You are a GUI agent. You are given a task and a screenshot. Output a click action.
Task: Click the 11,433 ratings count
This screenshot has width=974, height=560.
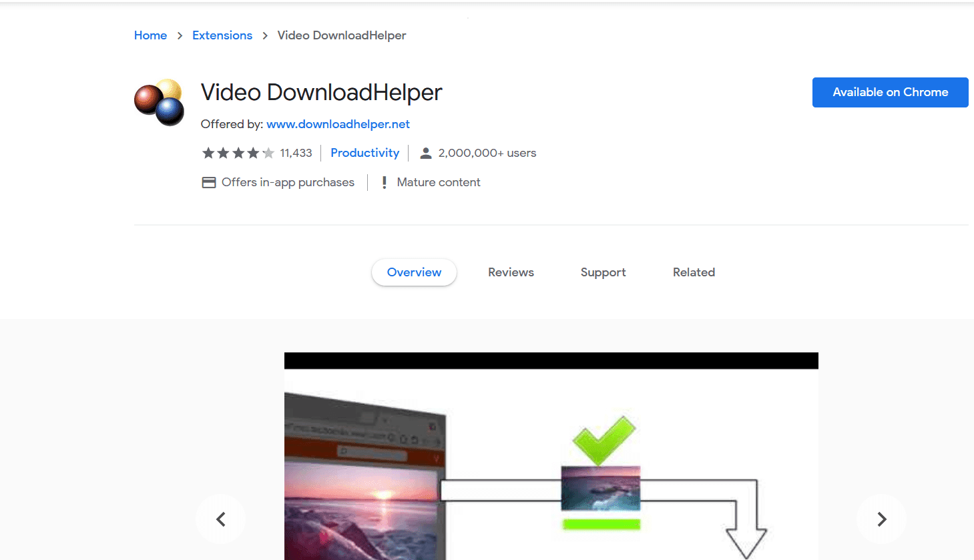[296, 154]
